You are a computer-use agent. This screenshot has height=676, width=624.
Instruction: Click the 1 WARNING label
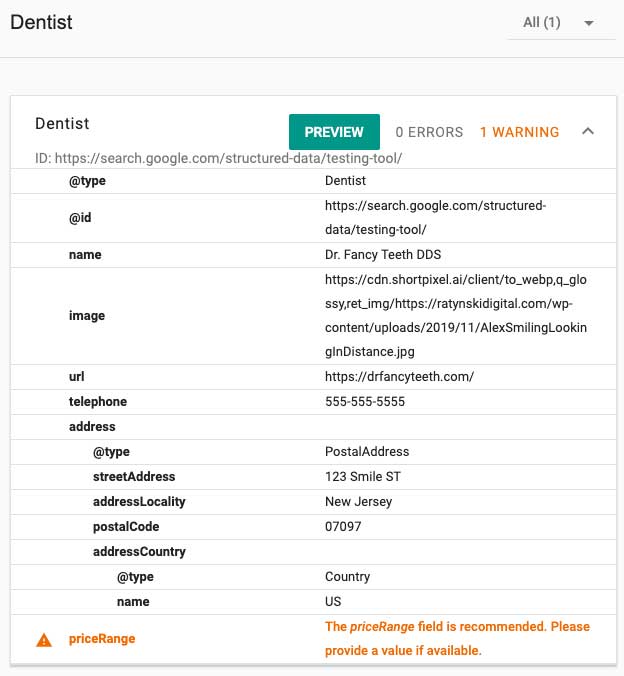click(519, 132)
